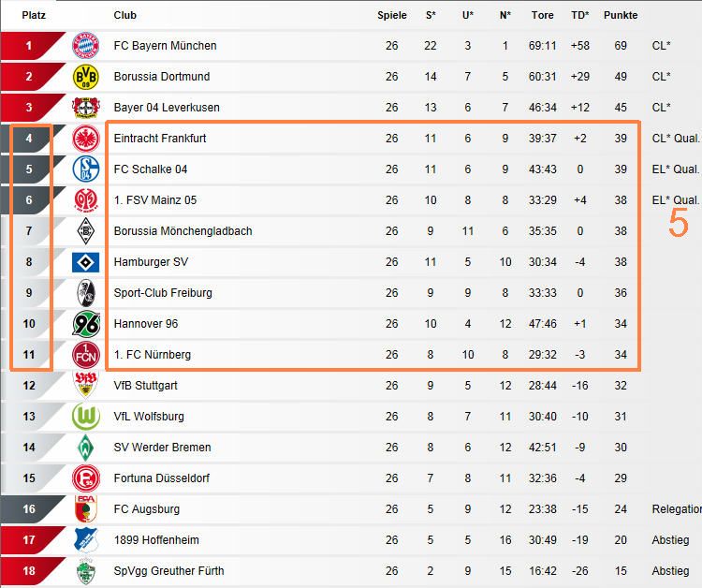The image size is (702, 588).
Task: Select the rank 1 red position badge
Action: 32,46
